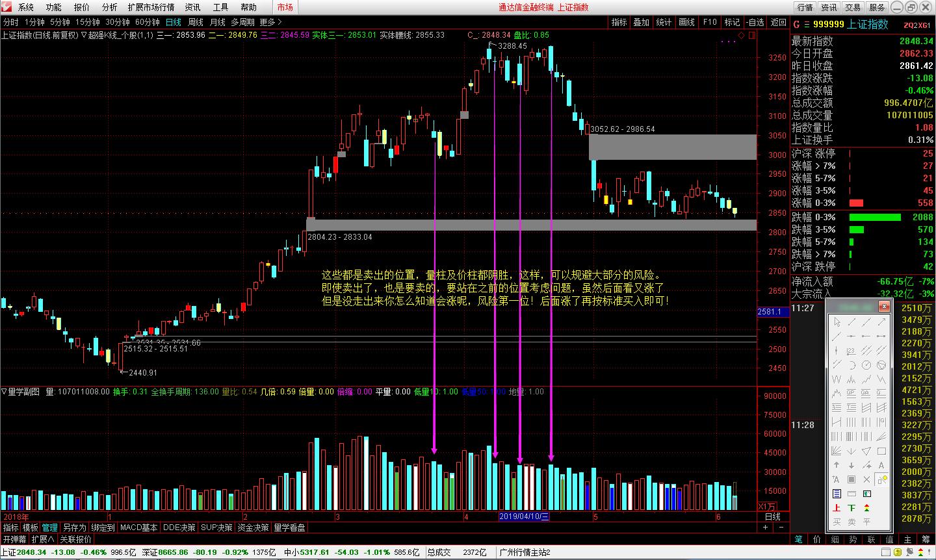The width and height of the screenshot is (936, 560).
Task: Select the arrow pointer tool in drawing palette
Action: tap(837, 322)
